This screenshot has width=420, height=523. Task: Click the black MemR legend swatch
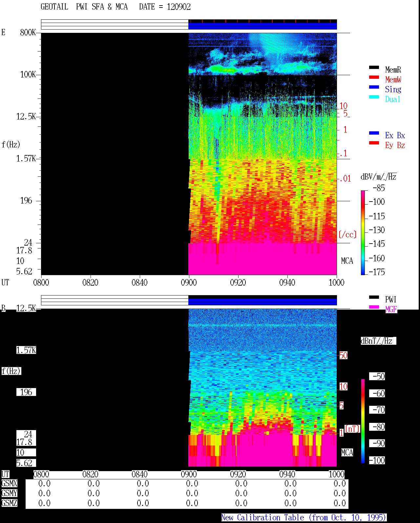click(x=374, y=68)
